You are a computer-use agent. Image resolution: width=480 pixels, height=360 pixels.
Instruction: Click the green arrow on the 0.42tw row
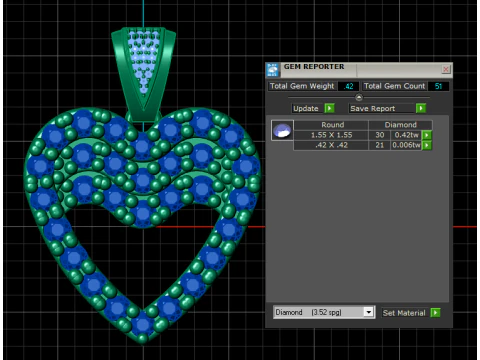pos(427,135)
